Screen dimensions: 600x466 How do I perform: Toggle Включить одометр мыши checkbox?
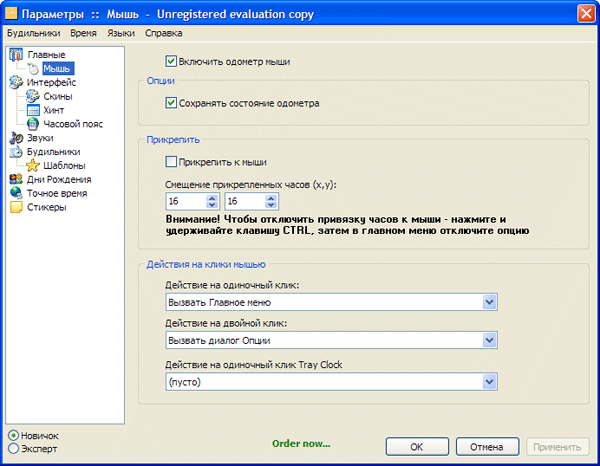pyautogui.click(x=171, y=61)
